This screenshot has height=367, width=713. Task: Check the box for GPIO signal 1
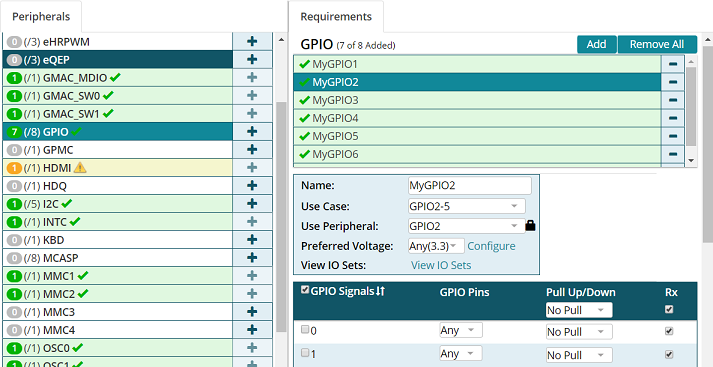coord(305,352)
